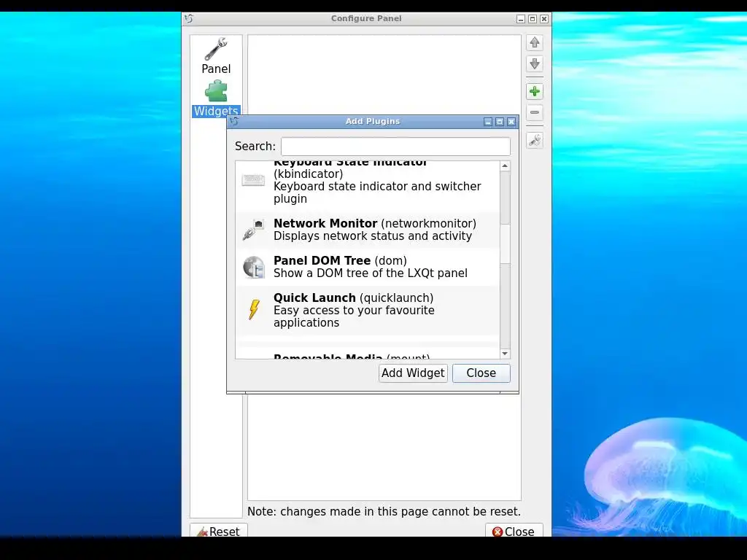This screenshot has height=560, width=747.
Task: Open the Panel settings page
Action: pyautogui.click(x=216, y=56)
